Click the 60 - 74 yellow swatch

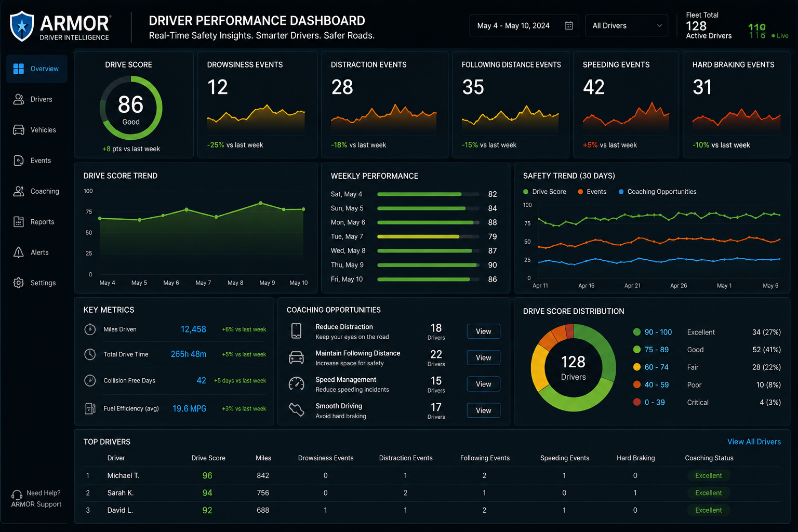[x=637, y=367]
